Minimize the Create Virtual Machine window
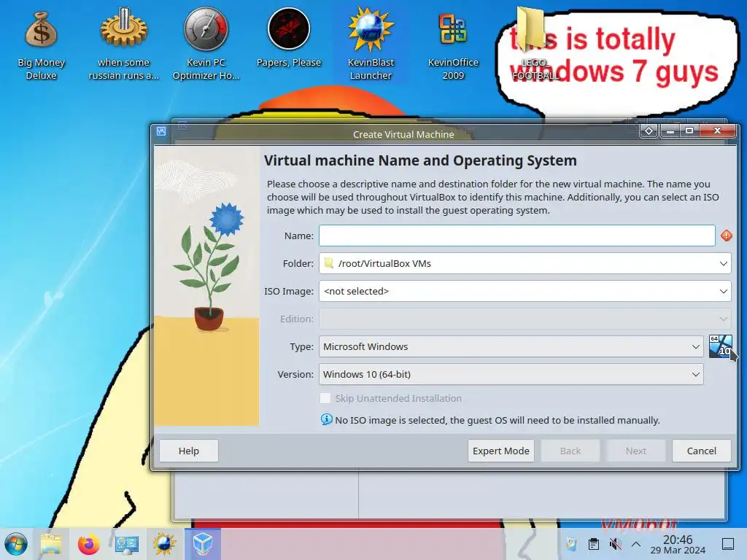Screen dimensions: 747x560 pos(670,131)
